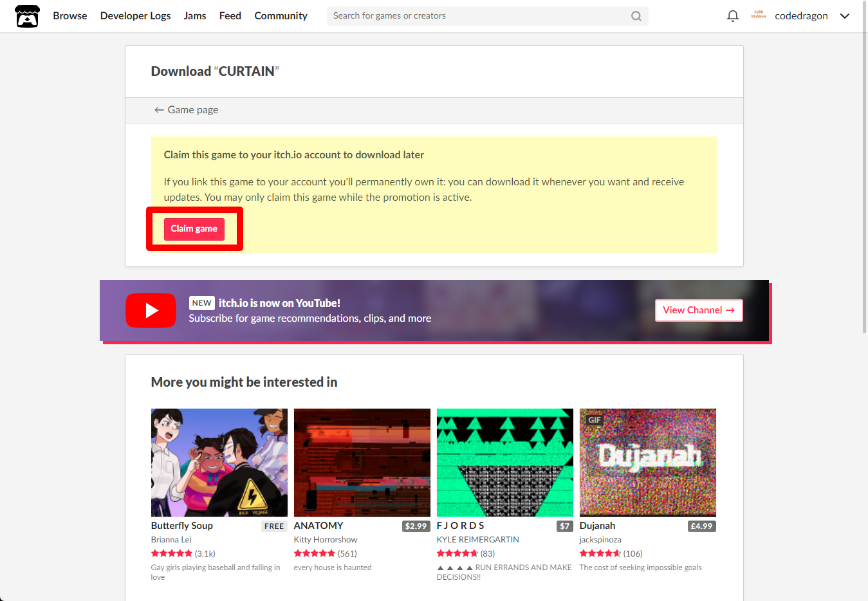The image size is (868, 601).
Task: Click the GIF badge on Dujanah
Action: pyautogui.click(x=595, y=420)
